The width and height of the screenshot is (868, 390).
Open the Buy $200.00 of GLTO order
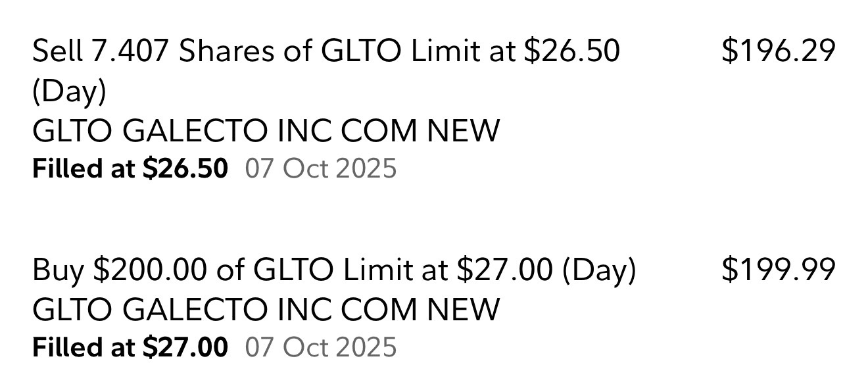[334, 270]
